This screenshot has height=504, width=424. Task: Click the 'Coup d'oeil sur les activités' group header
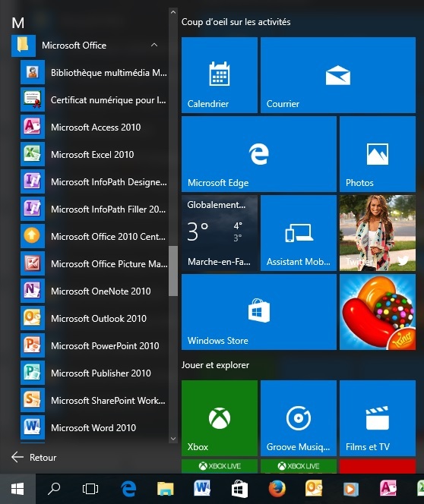point(236,22)
